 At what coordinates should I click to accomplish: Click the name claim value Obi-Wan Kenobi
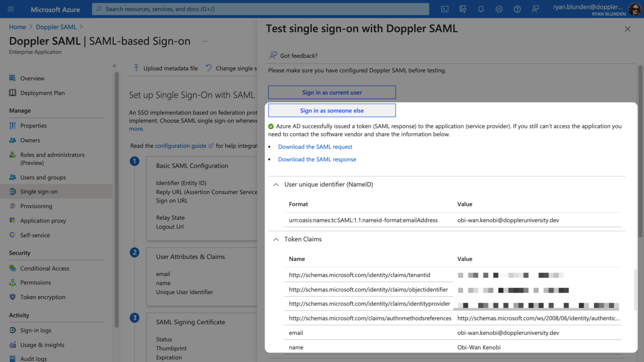[479, 347]
